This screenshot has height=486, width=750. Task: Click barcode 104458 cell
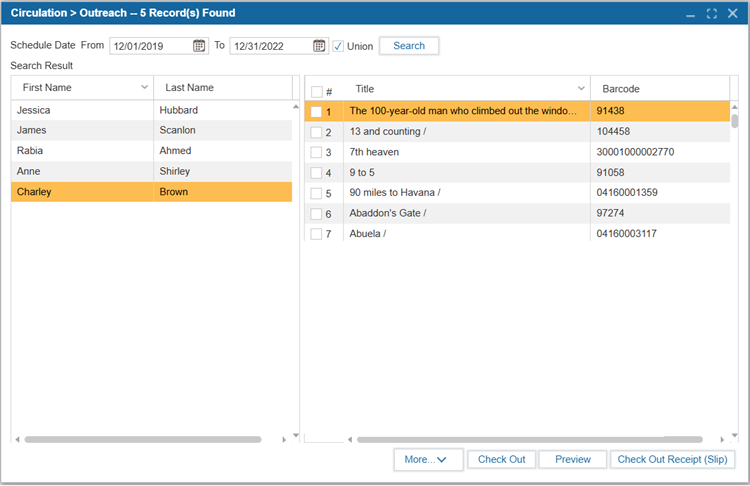(660, 132)
